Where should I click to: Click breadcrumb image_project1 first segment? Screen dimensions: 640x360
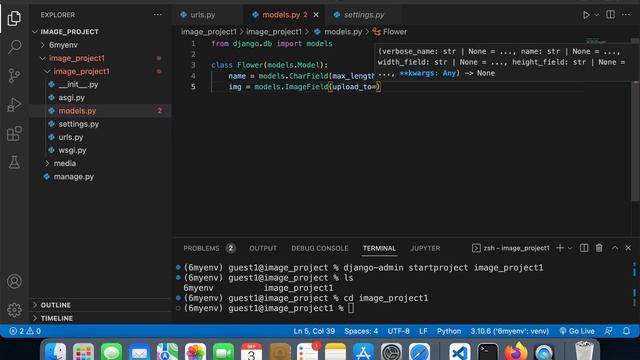click(x=209, y=32)
